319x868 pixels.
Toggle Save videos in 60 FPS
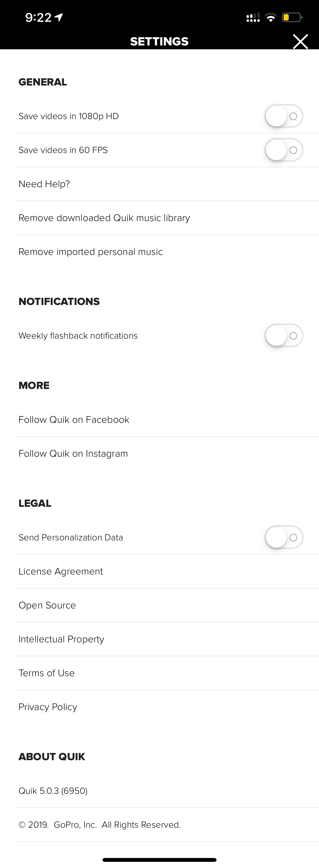284,150
